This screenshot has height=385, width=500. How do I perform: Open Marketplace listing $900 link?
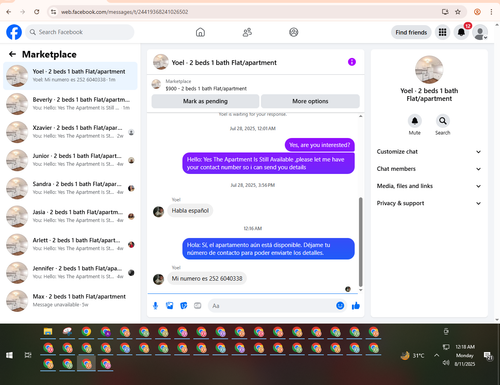tap(206, 89)
